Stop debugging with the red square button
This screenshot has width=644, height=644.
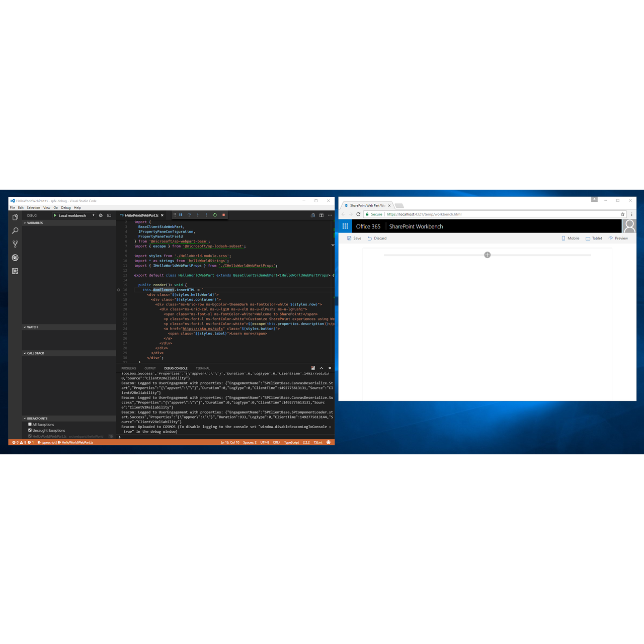[x=223, y=215]
